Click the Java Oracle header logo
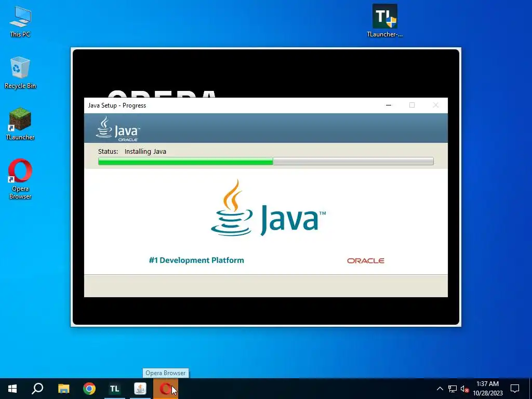 pos(118,129)
